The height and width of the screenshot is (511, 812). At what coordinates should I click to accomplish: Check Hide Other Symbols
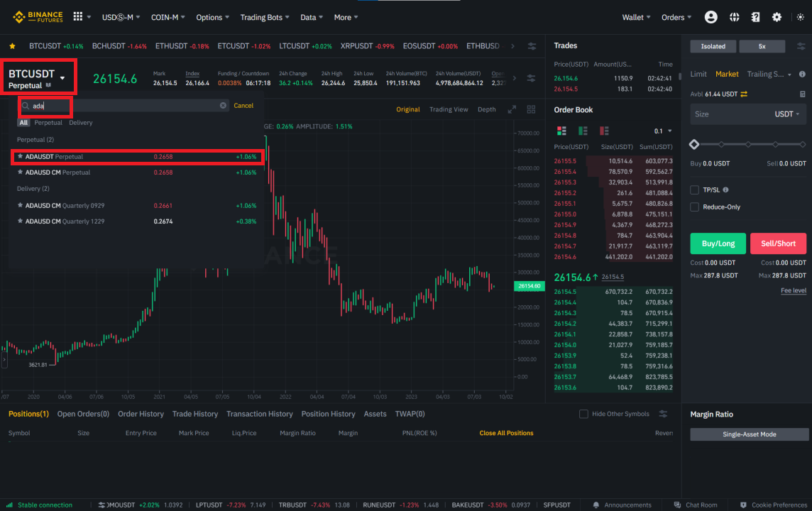pos(583,414)
